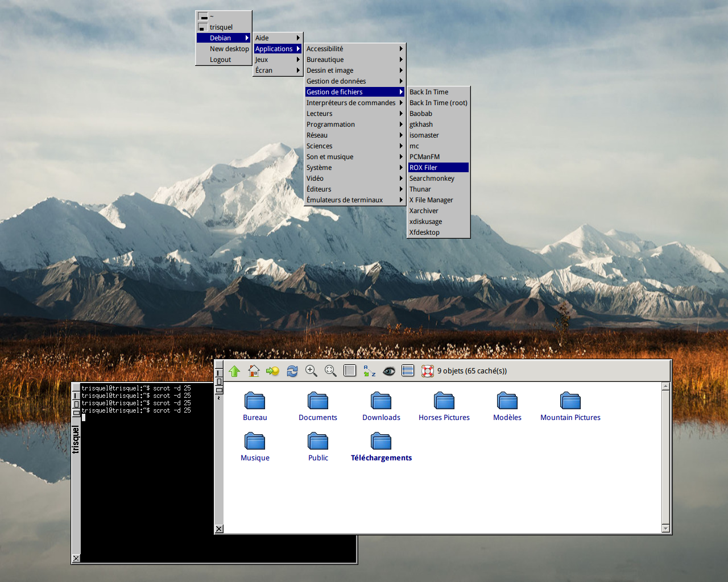The image size is (728, 582).
Task: Open Interpréteurs de commandes menu entry
Action: point(354,103)
